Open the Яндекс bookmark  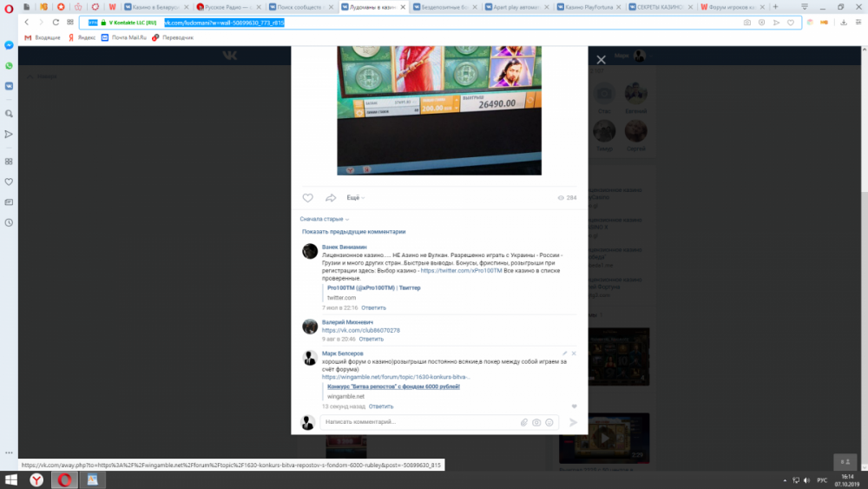(x=82, y=37)
